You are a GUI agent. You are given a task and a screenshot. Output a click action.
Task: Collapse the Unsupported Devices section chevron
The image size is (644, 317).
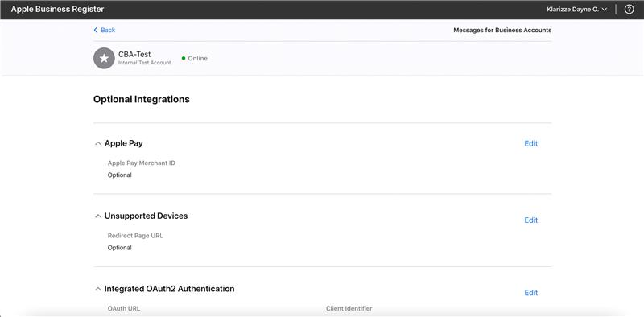tap(97, 216)
